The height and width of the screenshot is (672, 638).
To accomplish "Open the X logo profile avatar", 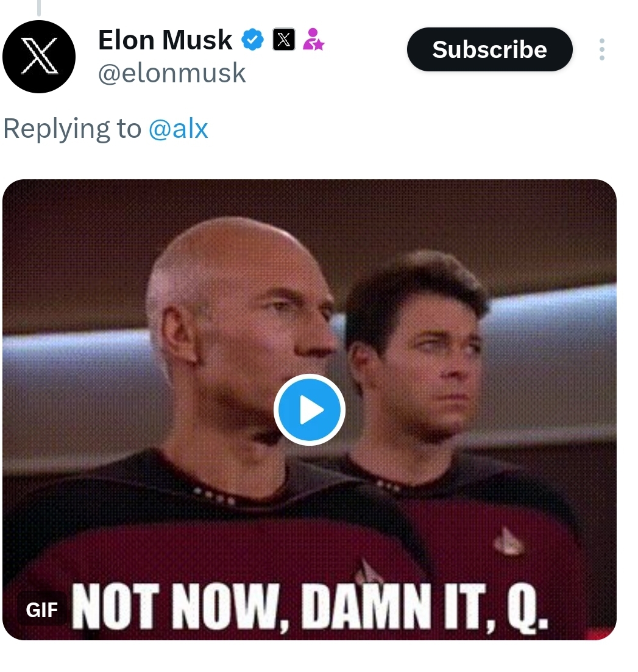I will click(x=39, y=57).
